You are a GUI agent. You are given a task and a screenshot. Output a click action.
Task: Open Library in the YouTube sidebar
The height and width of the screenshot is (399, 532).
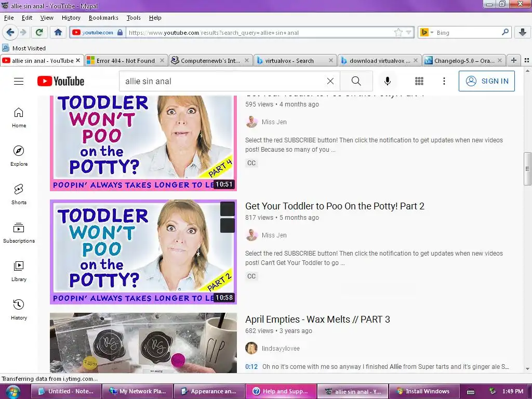click(19, 271)
